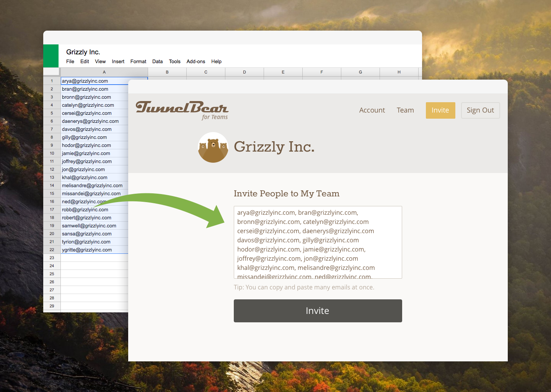Submit with the large dark Invite button
551x392 pixels.
point(318,311)
